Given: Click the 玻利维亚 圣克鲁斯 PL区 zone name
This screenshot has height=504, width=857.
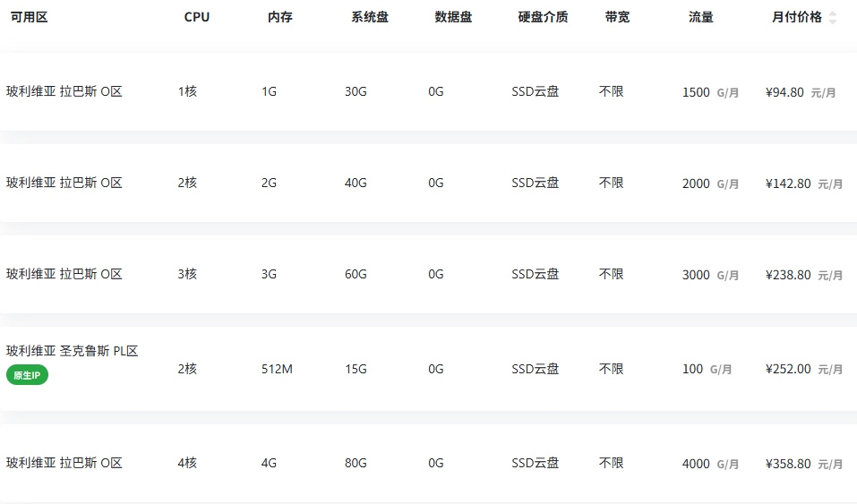Looking at the screenshot, I should (73, 351).
